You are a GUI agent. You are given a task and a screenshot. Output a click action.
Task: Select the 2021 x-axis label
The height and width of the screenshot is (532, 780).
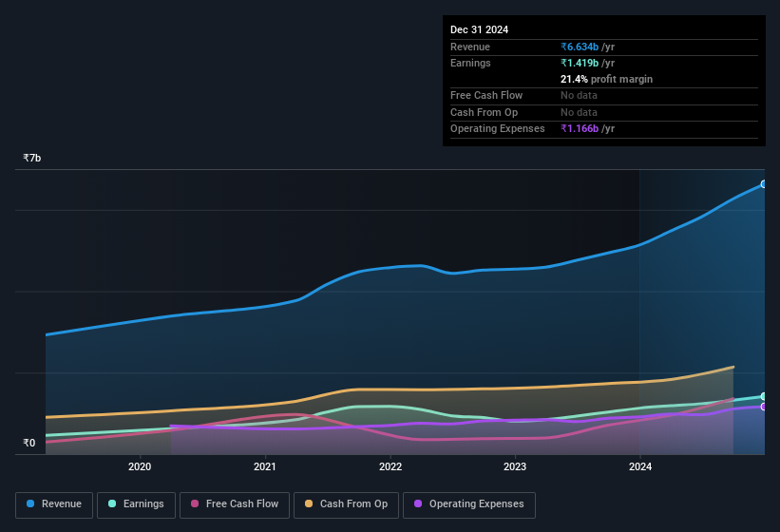(265, 466)
